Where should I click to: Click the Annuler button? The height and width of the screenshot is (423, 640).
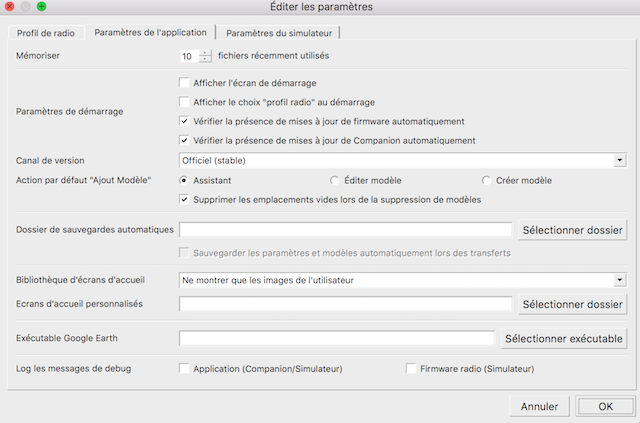(539, 406)
